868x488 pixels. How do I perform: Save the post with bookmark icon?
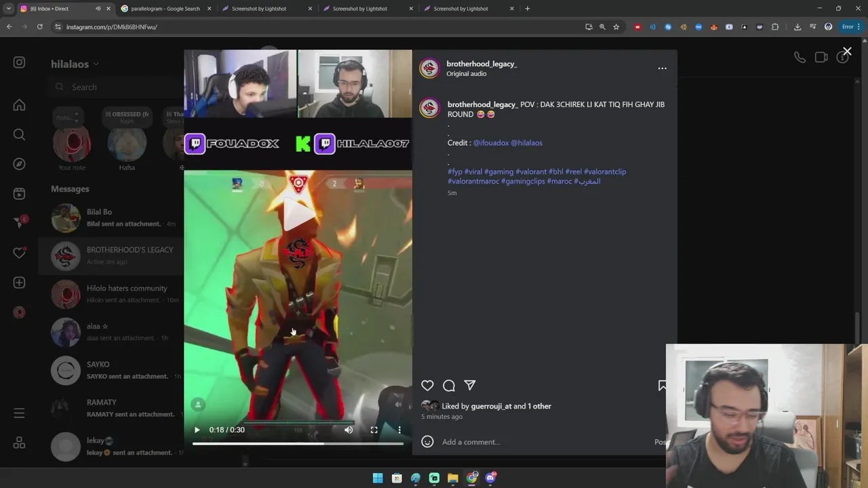pos(663,386)
